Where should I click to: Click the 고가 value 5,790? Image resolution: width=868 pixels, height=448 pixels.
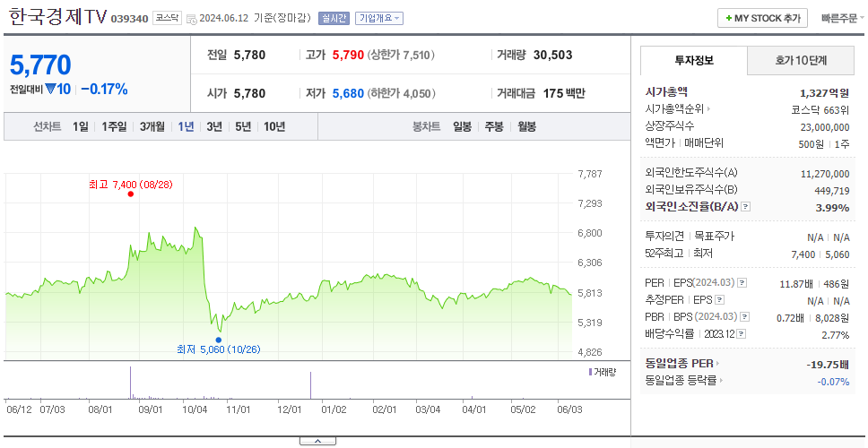348,56
